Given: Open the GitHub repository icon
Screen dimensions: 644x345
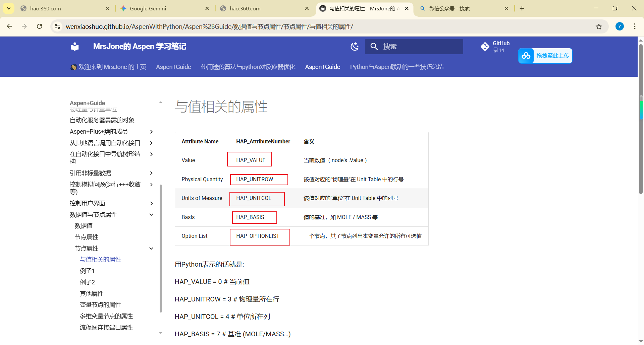Looking at the screenshot, I should [485, 47].
